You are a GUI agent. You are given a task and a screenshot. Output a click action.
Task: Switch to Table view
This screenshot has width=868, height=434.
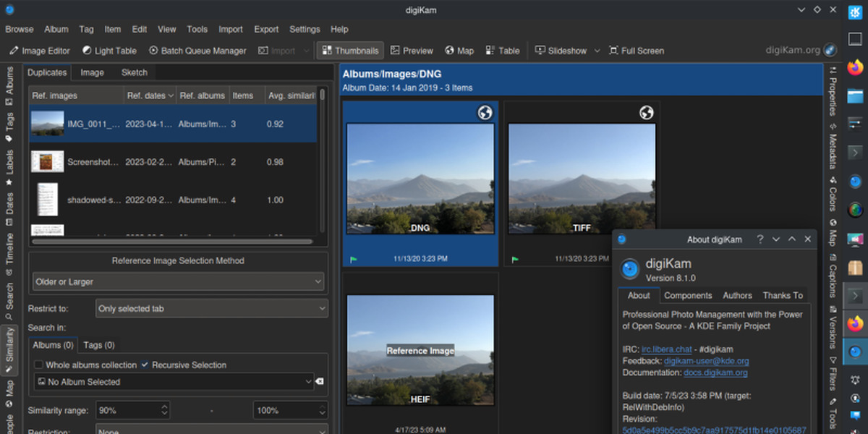coord(503,51)
